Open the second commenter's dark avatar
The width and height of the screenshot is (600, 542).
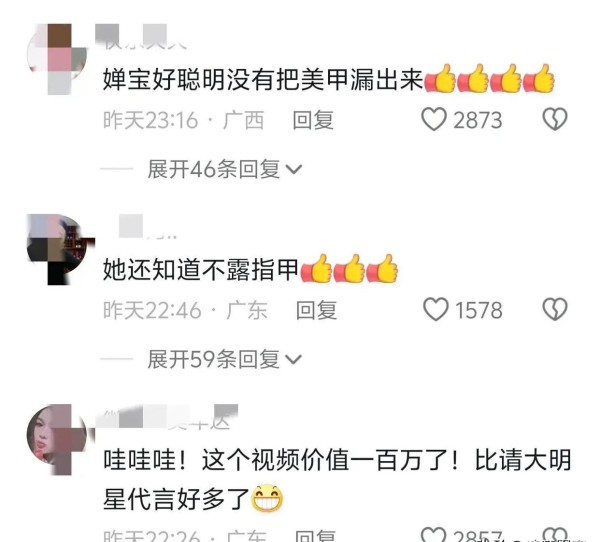60,249
